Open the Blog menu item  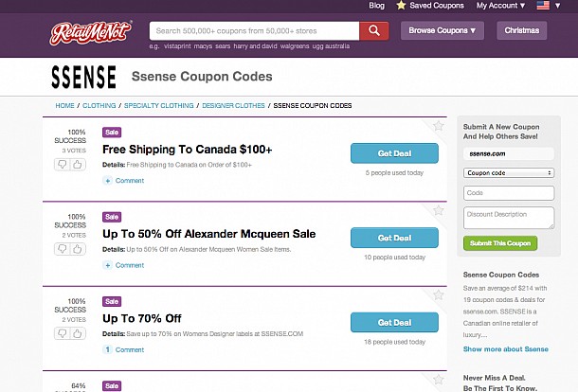pyautogui.click(x=376, y=6)
